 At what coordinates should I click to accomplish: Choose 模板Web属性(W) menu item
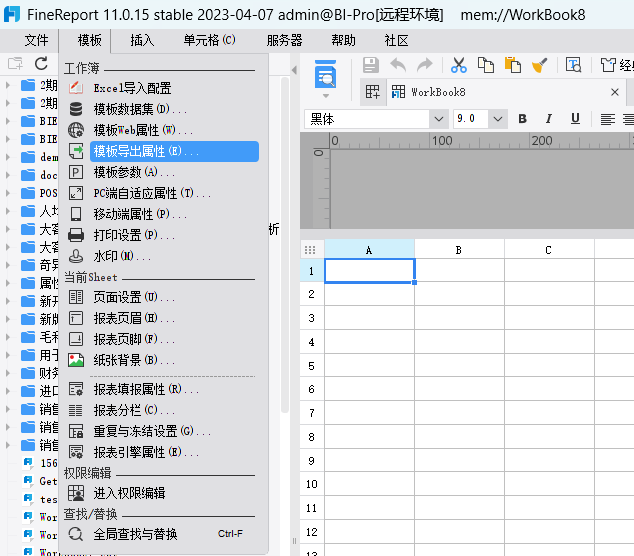tap(163, 130)
